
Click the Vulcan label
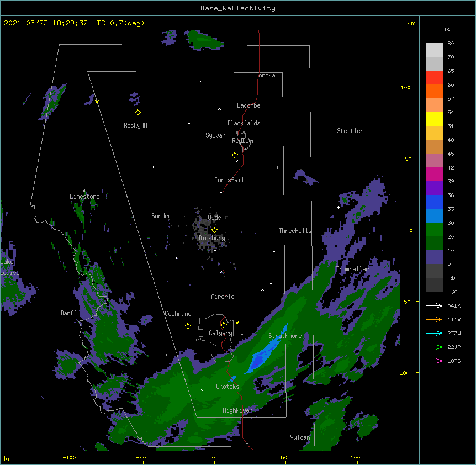(300, 437)
